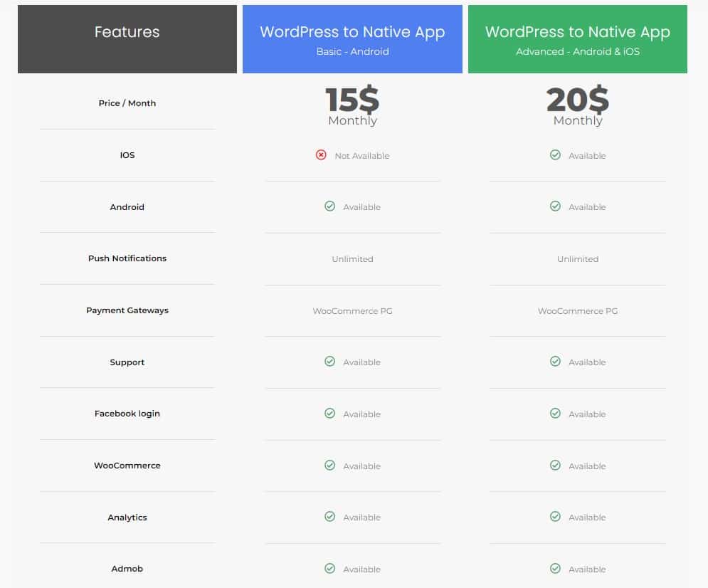The image size is (708, 588).
Task: Click green checkmark for iOS in Advanced plan
Action: 555,155
